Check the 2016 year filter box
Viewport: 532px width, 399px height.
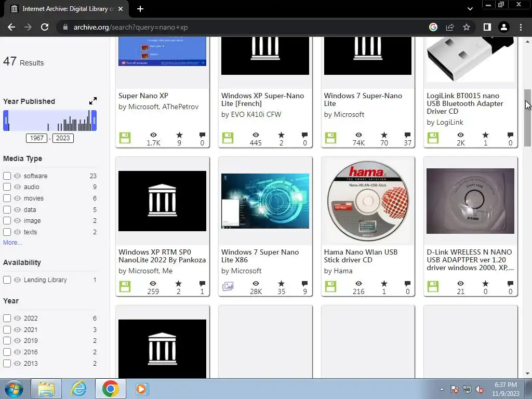tap(7, 352)
